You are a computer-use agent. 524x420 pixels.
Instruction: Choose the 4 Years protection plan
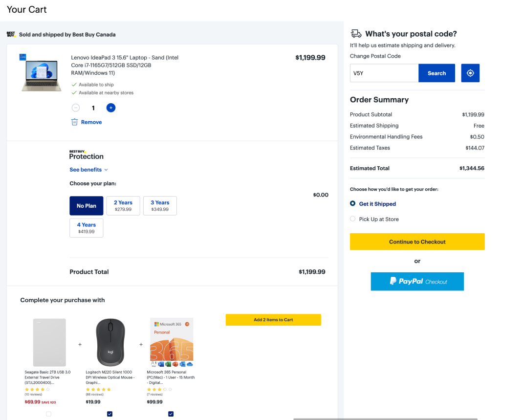(x=86, y=228)
